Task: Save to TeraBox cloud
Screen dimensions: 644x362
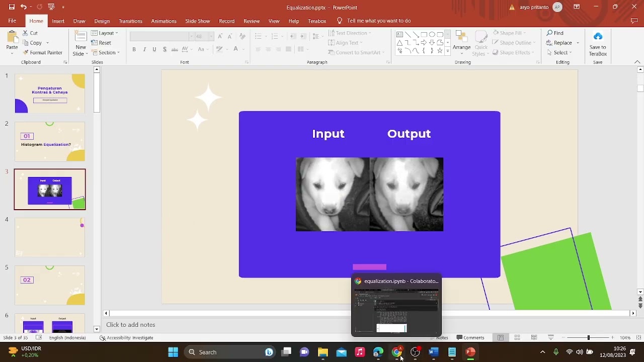Action: pos(598,43)
